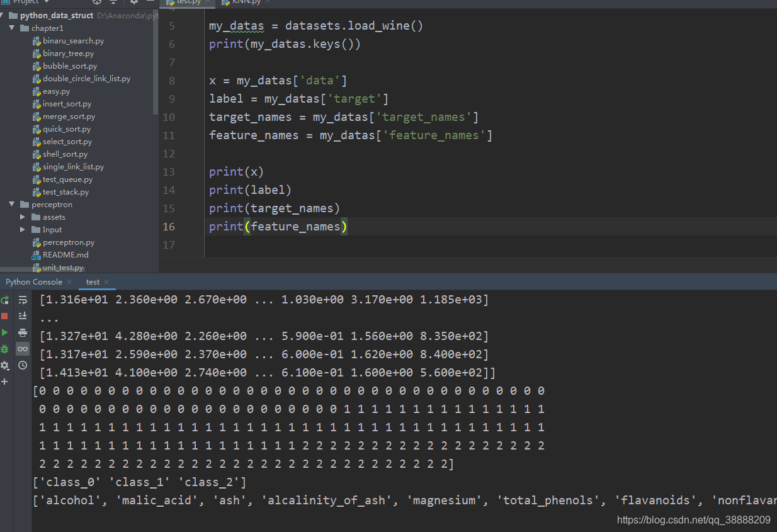Open console settings via the gear icon
Screen dimensions: 777x532
pyautogui.click(x=6, y=365)
